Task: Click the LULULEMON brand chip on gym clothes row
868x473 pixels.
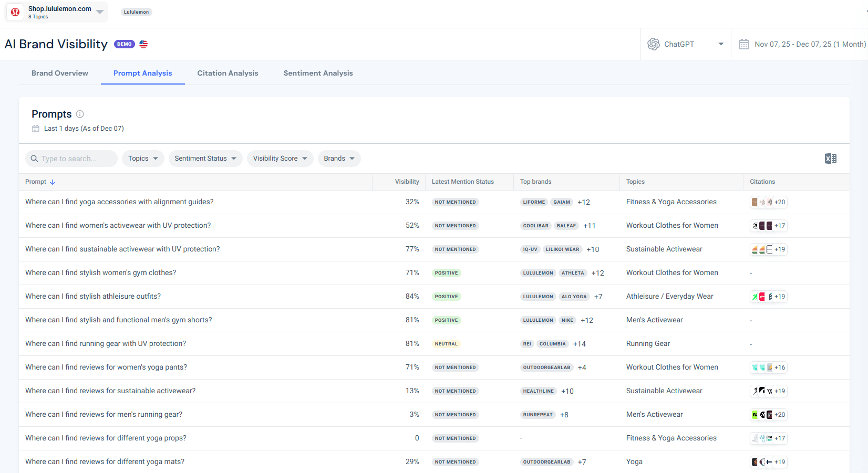Action: 538,272
